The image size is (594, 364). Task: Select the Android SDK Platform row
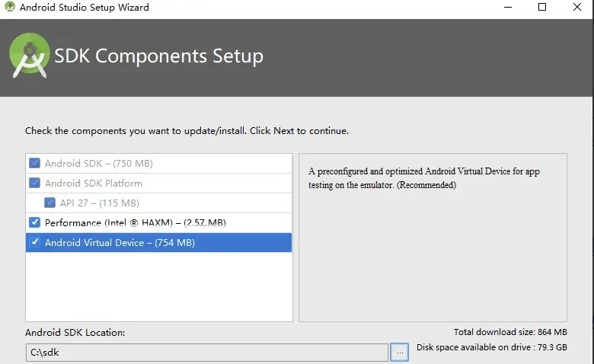[158, 184]
